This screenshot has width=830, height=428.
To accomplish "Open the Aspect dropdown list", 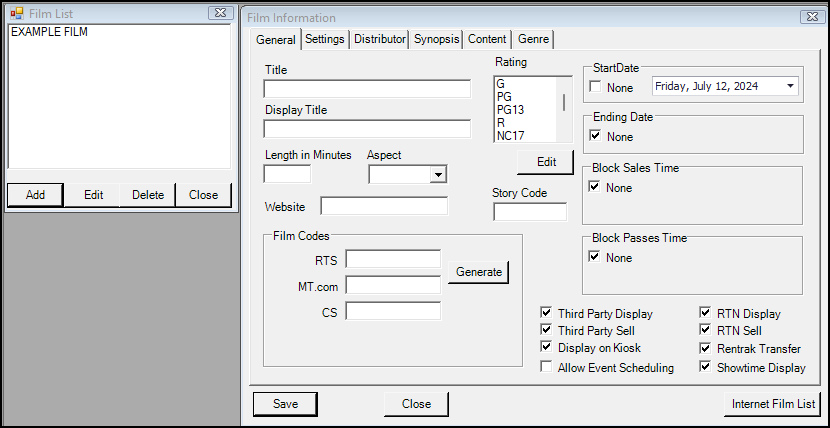I will 437,175.
